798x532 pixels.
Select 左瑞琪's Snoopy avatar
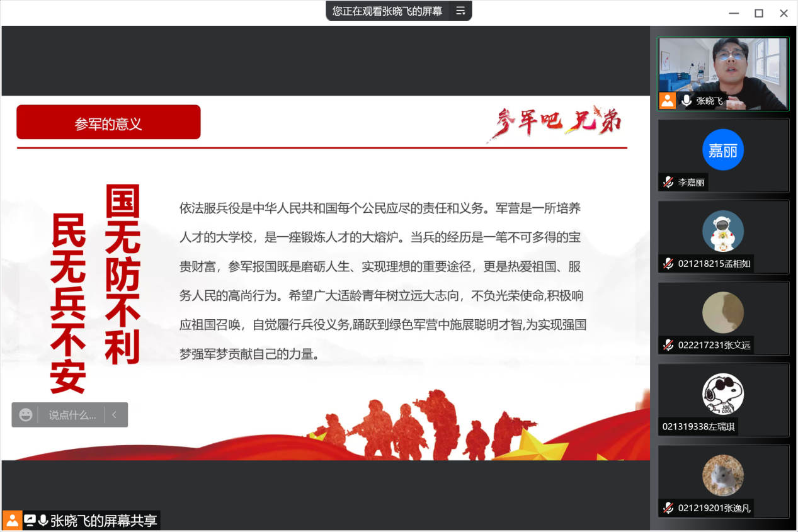coord(723,394)
